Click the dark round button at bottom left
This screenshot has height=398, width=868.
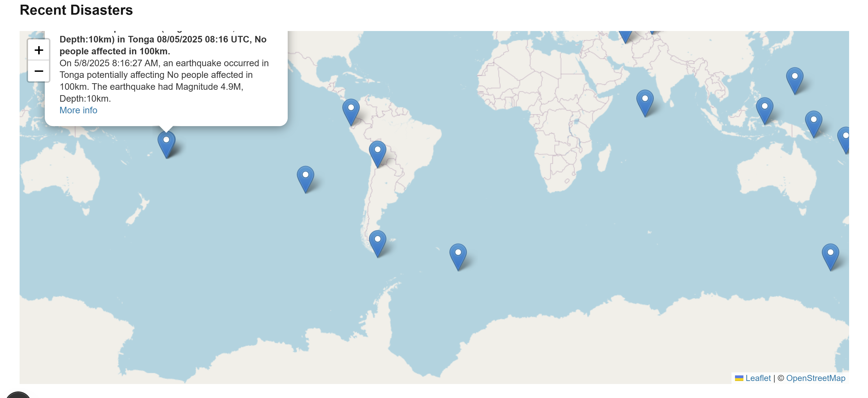18,395
